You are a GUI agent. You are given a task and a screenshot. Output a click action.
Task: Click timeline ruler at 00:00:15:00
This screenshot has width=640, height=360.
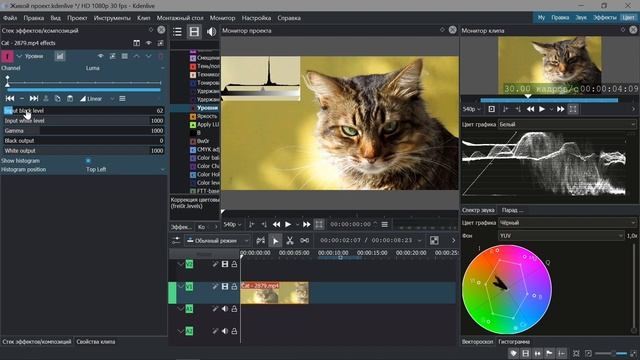372,253
